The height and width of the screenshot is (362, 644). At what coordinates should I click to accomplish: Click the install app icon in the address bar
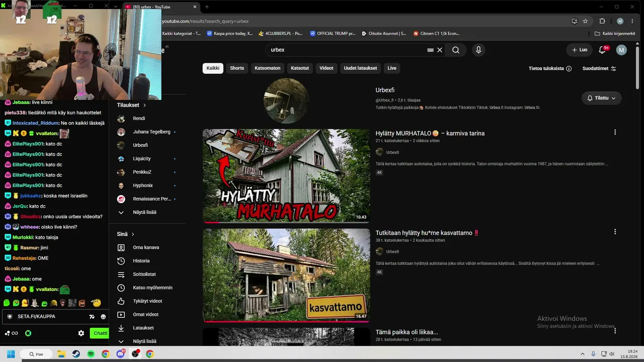point(574,21)
